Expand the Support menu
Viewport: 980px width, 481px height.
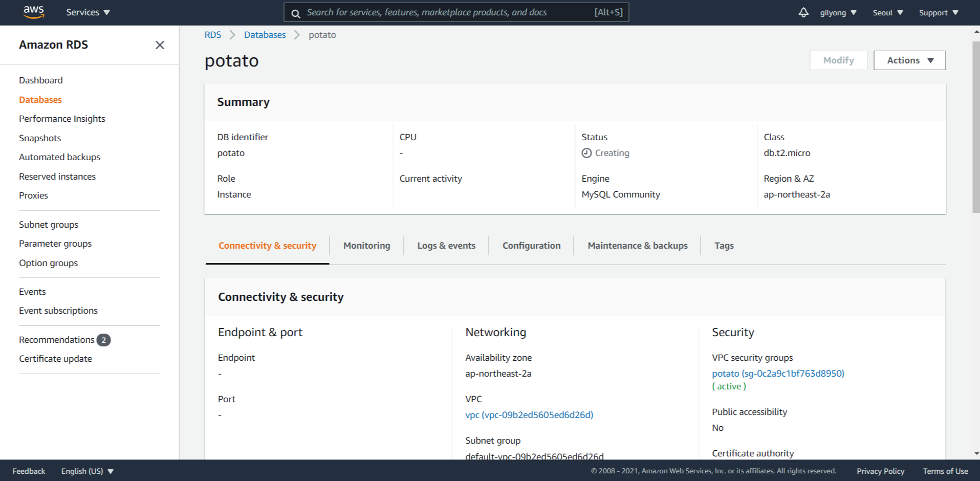[x=939, y=13]
